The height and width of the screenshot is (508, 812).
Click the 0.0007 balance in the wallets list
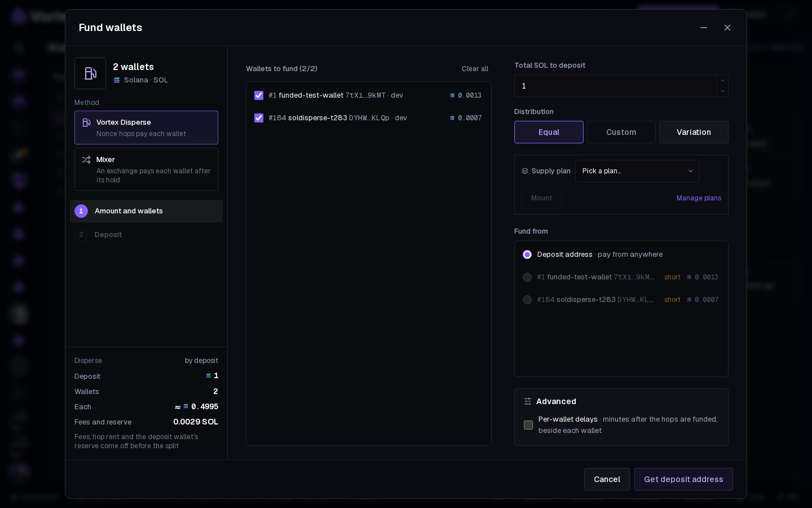pyautogui.click(x=470, y=118)
